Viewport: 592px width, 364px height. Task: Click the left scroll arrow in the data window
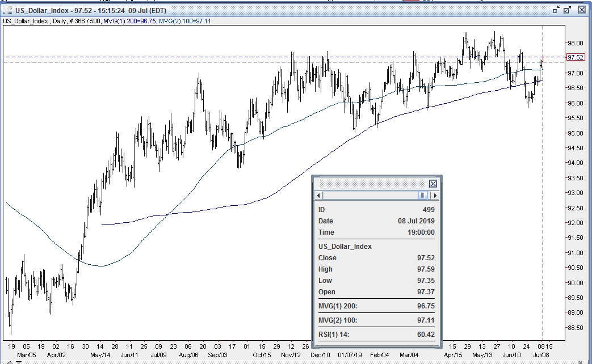pos(318,196)
